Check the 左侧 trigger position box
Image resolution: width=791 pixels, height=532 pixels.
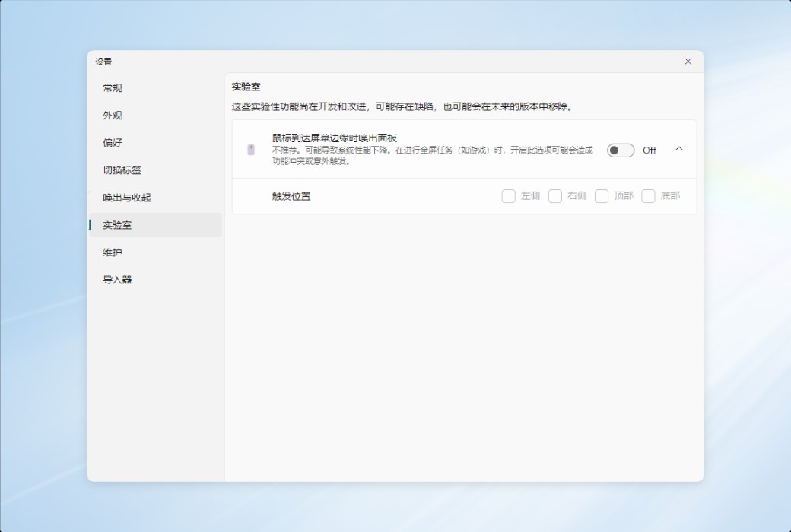[509, 195]
